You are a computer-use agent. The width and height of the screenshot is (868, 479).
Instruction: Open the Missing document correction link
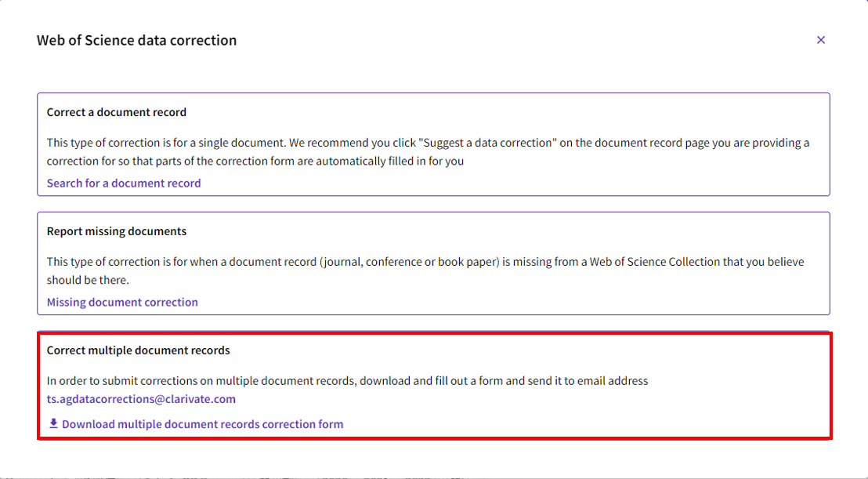(x=122, y=303)
